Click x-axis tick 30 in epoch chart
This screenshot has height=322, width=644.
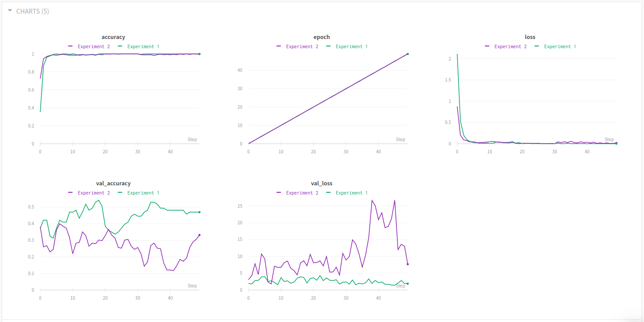click(346, 152)
